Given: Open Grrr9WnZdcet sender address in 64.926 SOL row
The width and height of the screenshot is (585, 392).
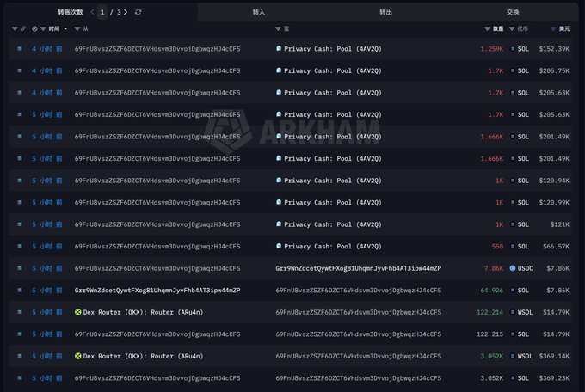Looking at the screenshot, I should [x=157, y=291].
